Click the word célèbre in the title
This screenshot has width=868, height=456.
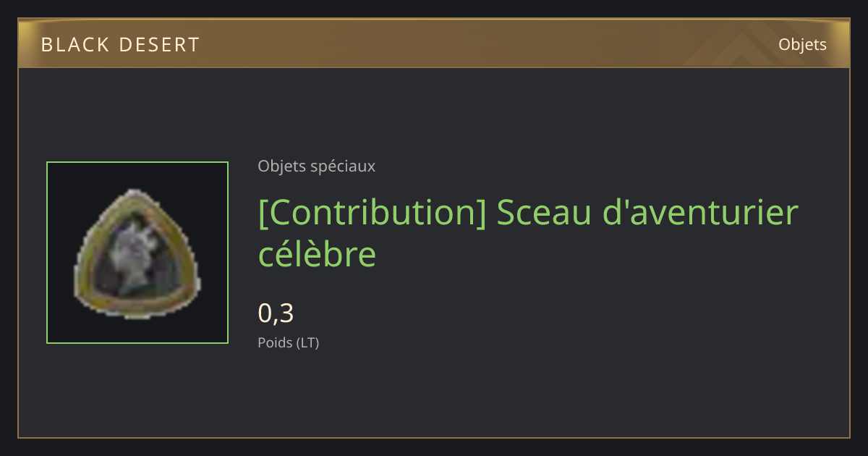tap(318, 254)
